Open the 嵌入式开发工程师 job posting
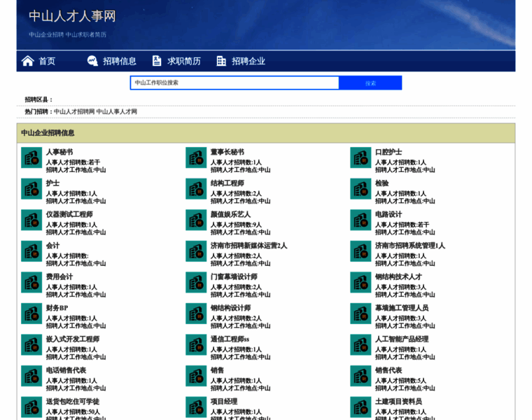Viewport: 532px width, 420px height. pyautogui.click(x=73, y=339)
